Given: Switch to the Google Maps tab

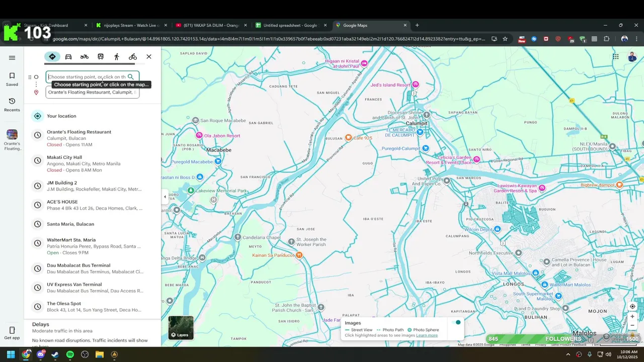Looking at the screenshot, I should (371, 25).
